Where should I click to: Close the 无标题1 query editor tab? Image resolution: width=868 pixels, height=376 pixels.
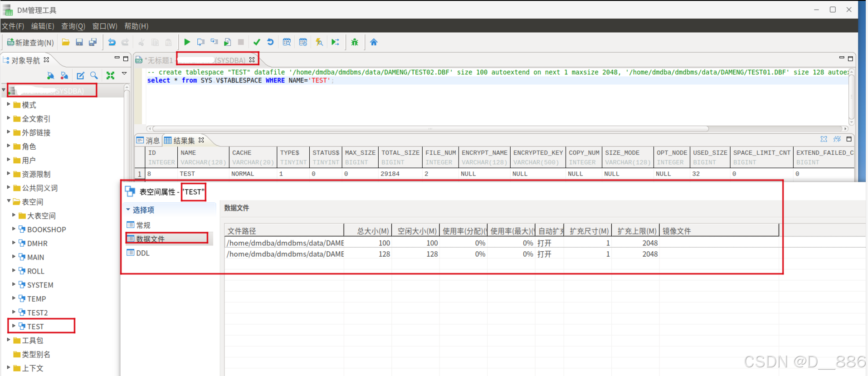[252, 59]
